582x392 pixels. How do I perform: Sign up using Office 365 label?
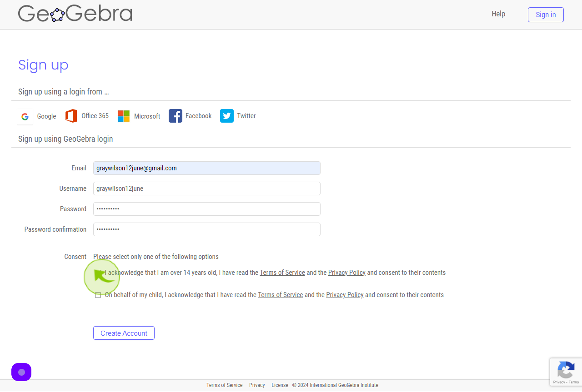click(95, 116)
